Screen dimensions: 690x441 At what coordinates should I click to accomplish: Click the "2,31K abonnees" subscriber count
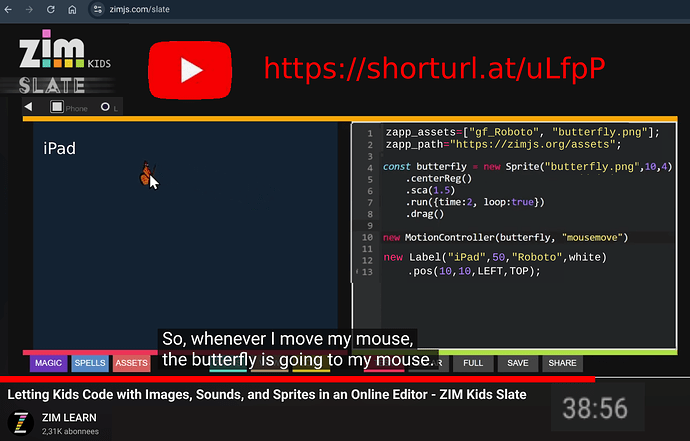tap(70, 431)
